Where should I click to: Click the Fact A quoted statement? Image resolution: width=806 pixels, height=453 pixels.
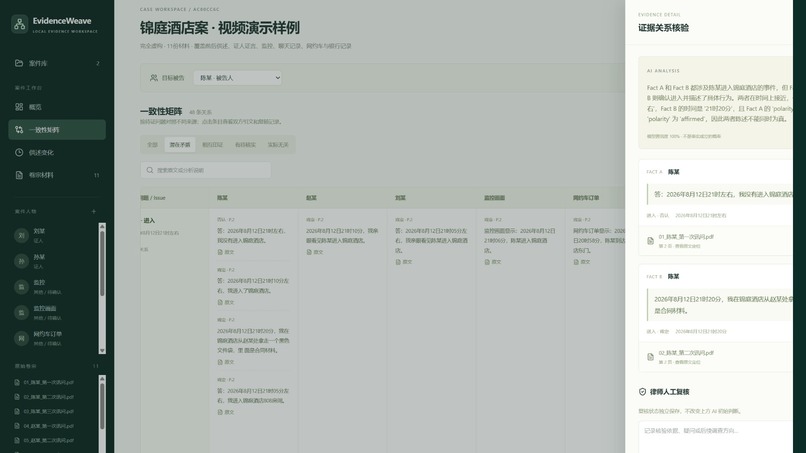pos(721,195)
